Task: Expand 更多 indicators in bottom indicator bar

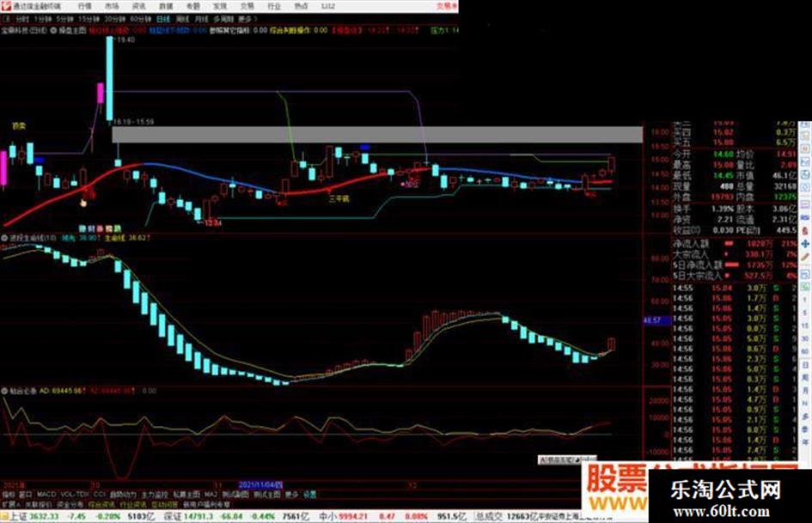Action: click(292, 495)
